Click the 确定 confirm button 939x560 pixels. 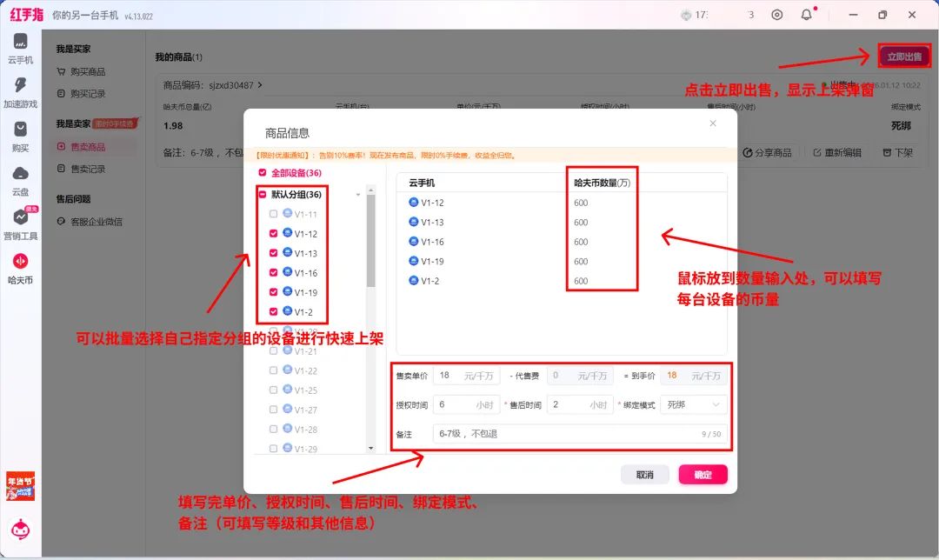703,475
